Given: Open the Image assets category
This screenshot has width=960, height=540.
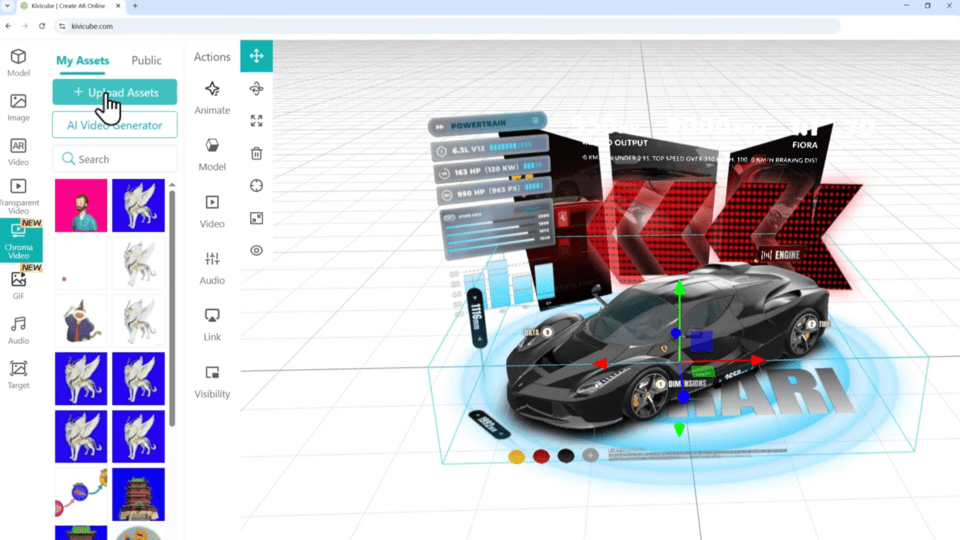Looking at the screenshot, I should pyautogui.click(x=18, y=107).
